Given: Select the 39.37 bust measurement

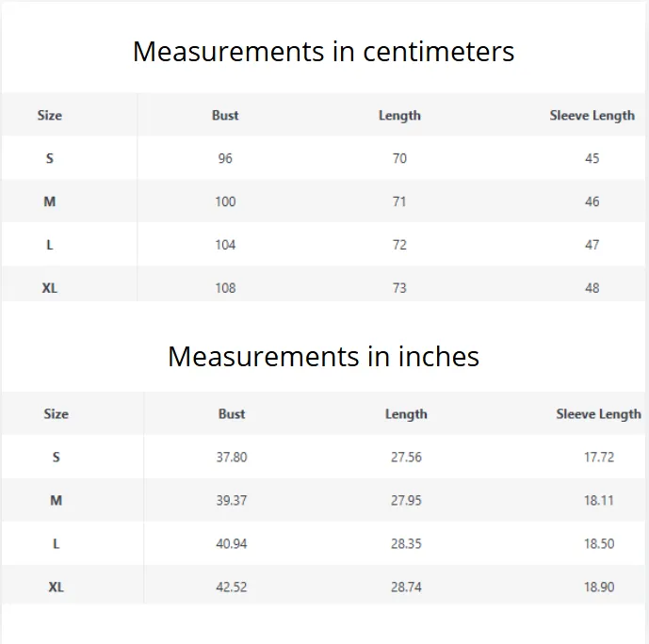Looking at the screenshot, I should (x=232, y=501).
